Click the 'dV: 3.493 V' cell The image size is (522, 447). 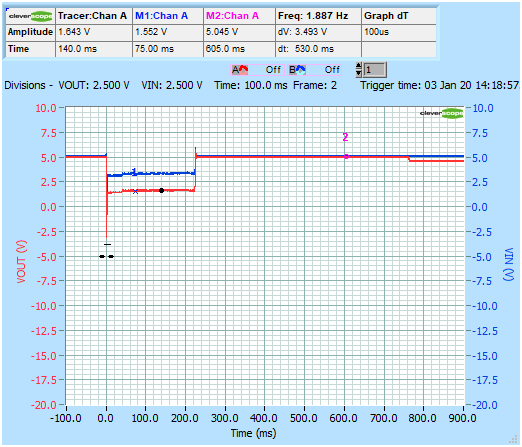click(x=318, y=32)
